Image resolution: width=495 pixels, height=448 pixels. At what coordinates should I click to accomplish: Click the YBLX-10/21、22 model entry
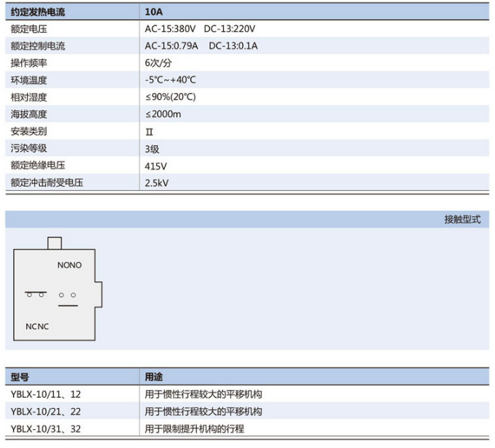pyautogui.click(x=45, y=412)
